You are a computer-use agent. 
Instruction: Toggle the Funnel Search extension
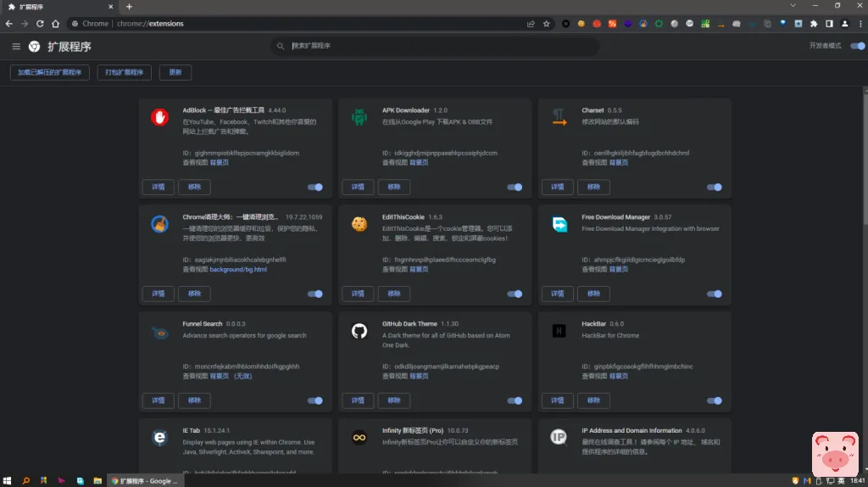(315, 400)
